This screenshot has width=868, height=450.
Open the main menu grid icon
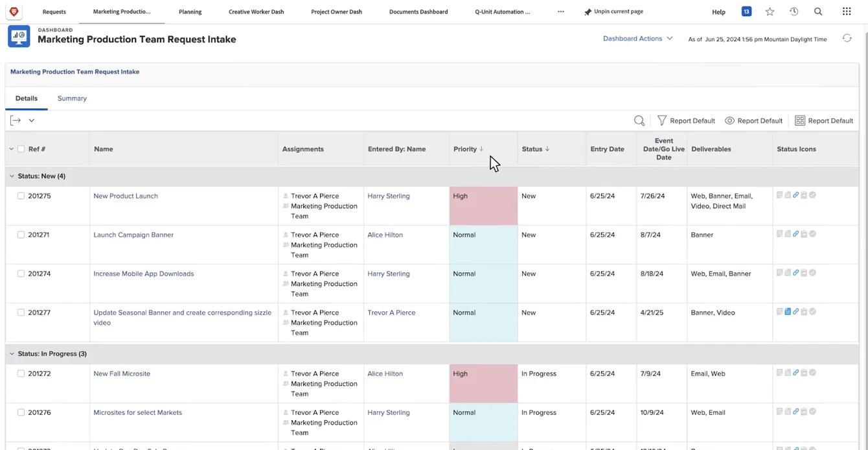click(847, 12)
